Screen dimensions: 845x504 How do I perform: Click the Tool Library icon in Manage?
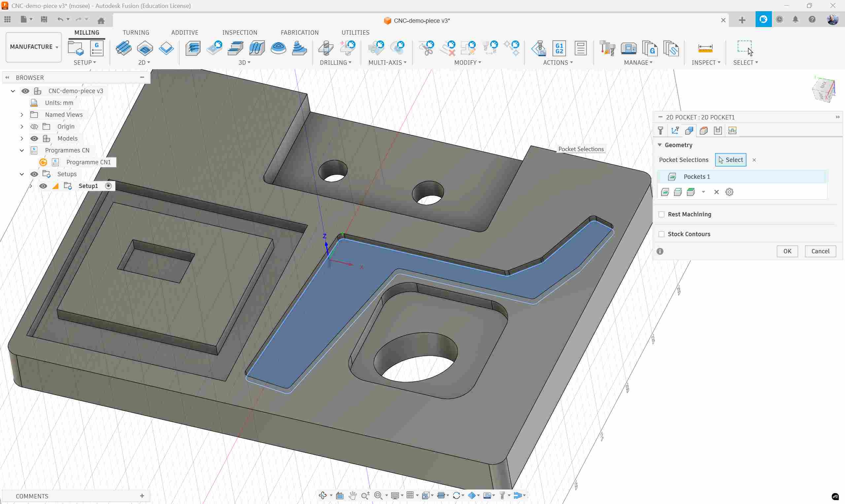click(x=607, y=48)
